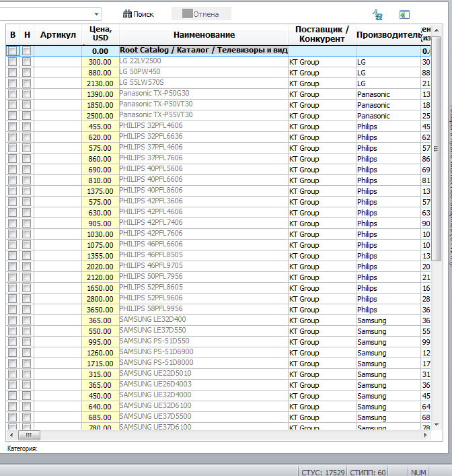The height and width of the screenshot is (476, 452).
Task: Click the Категория label
Action: coord(22,448)
